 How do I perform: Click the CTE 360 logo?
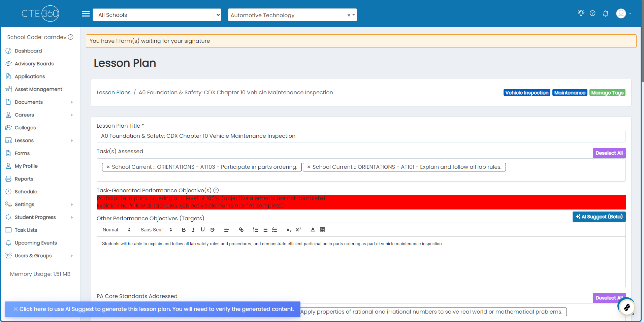40,13
